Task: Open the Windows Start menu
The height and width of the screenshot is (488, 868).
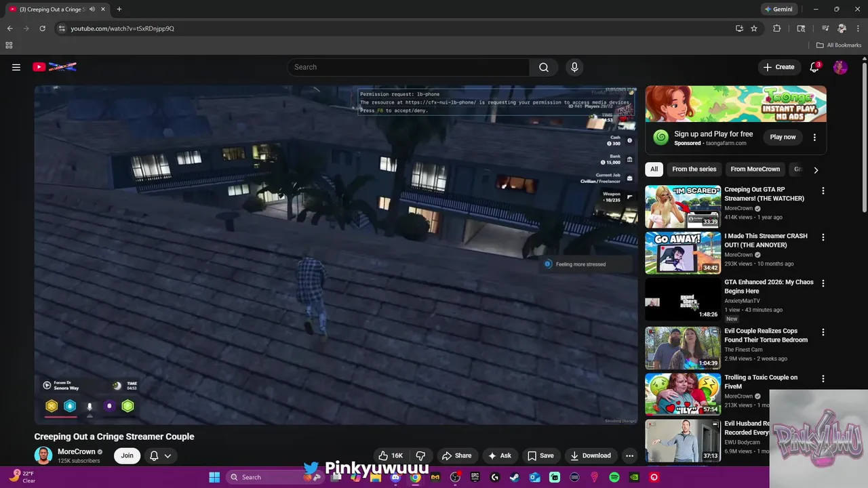Action: tap(214, 477)
